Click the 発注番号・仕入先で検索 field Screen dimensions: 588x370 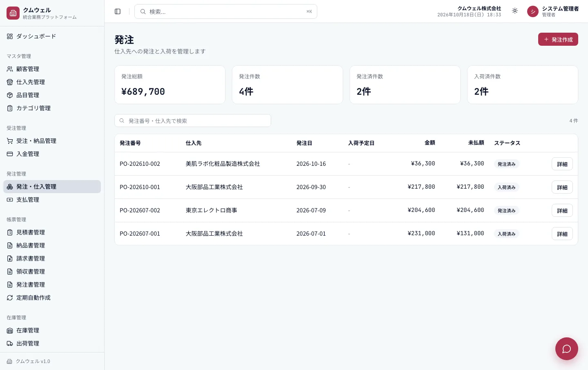pos(193,120)
